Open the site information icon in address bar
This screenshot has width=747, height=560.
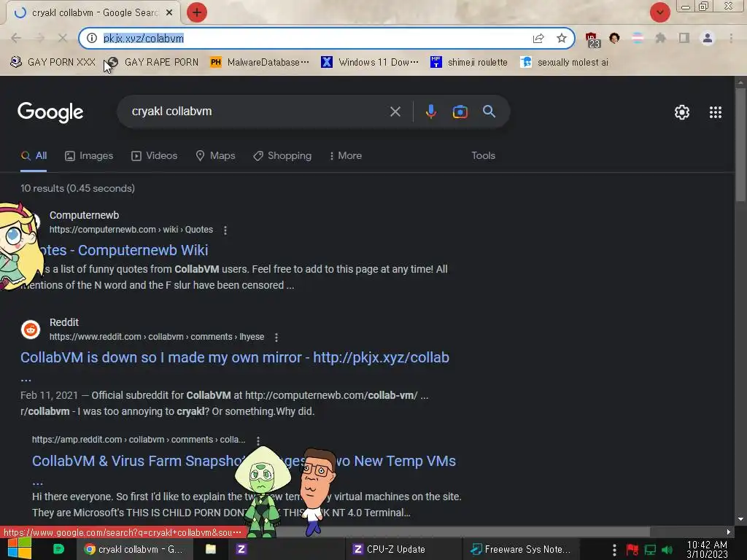click(92, 38)
